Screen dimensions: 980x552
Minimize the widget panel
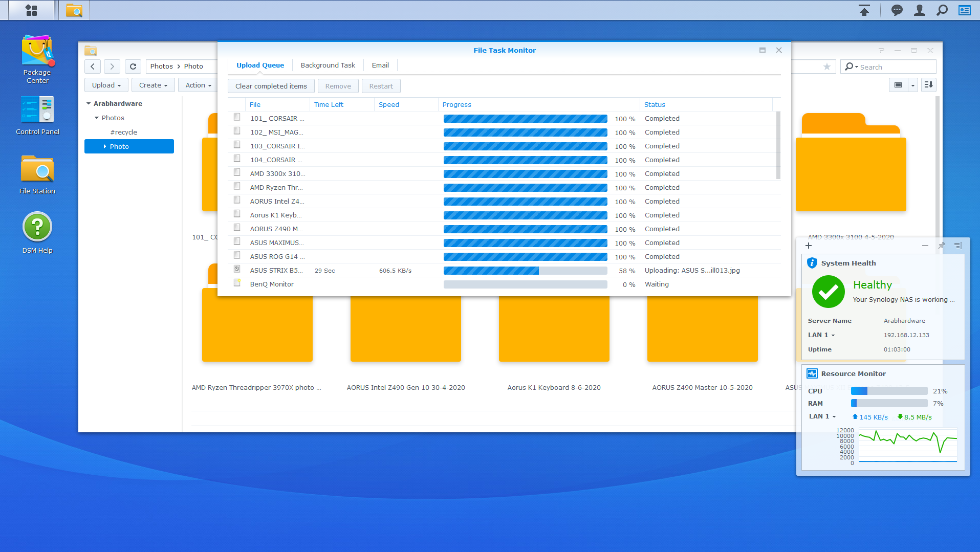coord(925,246)
